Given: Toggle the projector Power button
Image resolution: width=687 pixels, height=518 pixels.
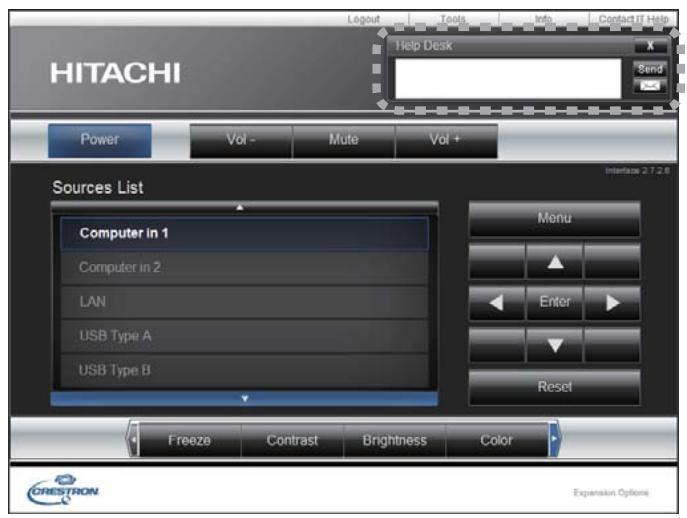Looking at the screenshot, I should (x=99, y=140).
